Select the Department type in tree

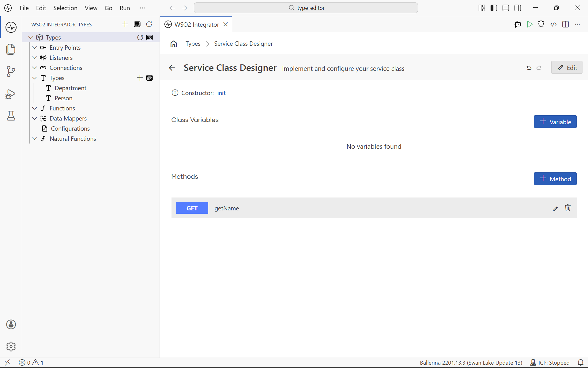(70, 88)
